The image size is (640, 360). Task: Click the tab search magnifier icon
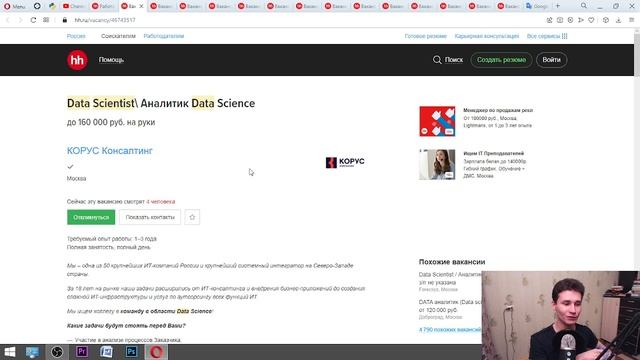(x=584, y=6)
